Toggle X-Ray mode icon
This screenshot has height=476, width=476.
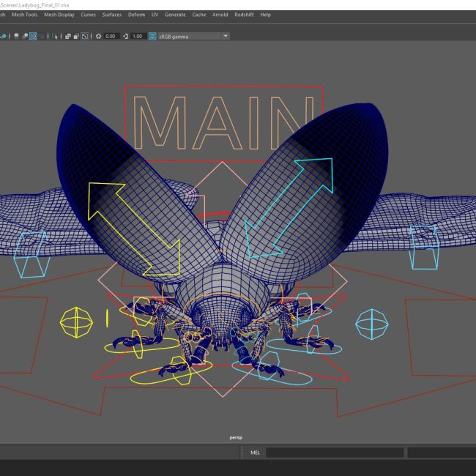click(x=67, y=37)
